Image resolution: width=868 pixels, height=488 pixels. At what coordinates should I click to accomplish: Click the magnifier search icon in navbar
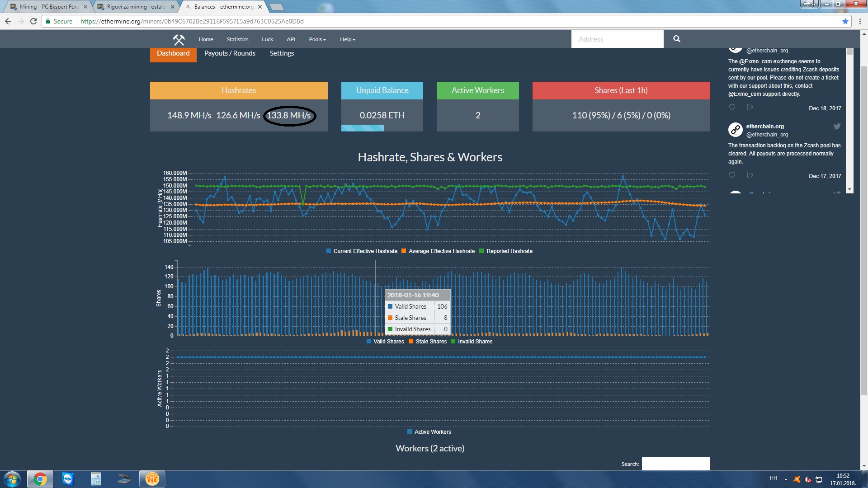[x=676, y=39]
